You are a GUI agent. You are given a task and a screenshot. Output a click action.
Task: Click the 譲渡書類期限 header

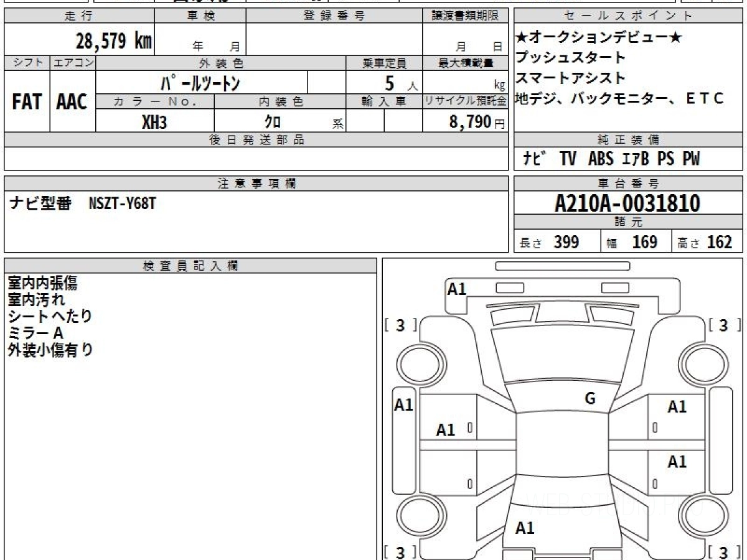click(x=465, y=16)
